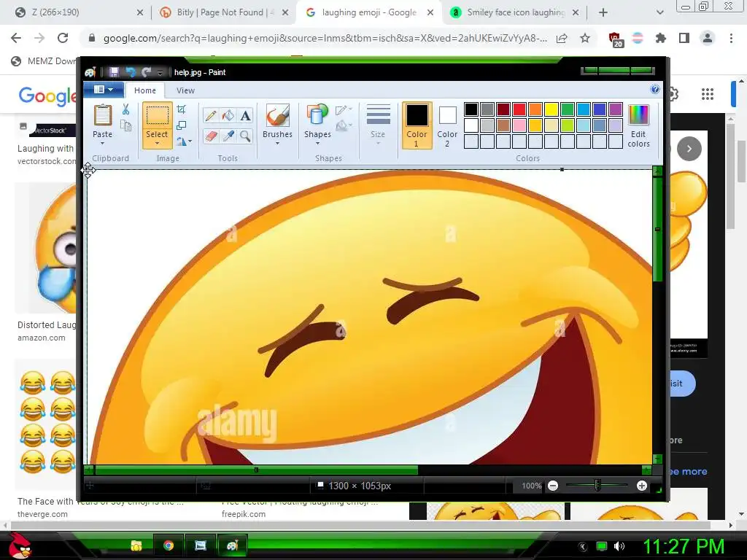Select the Text tool
This screenshot has width=747, height=560.
(x=245, y=116)
